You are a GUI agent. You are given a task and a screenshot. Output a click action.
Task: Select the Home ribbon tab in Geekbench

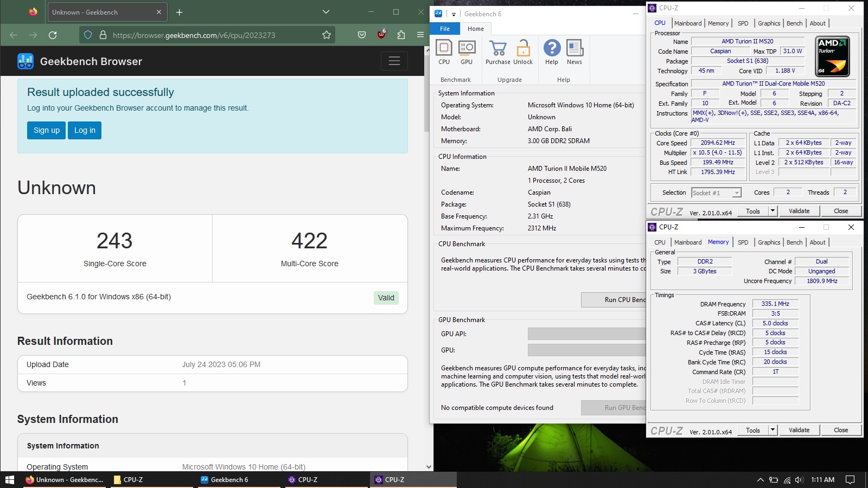click(x=476, y=29)
